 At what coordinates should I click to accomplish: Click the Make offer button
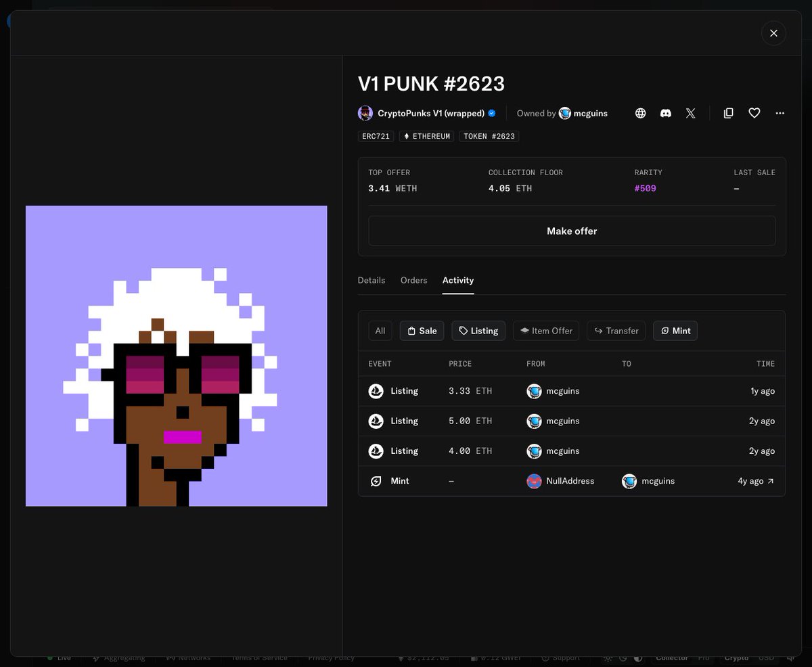pos(572,231)
